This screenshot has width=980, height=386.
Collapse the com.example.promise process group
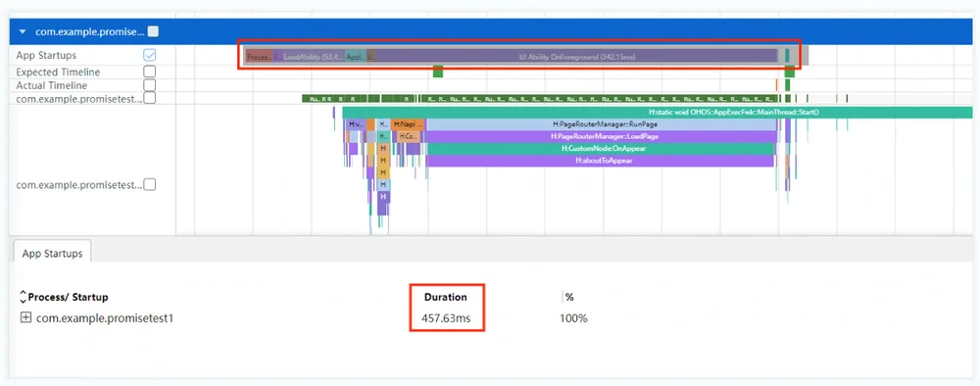24,31
